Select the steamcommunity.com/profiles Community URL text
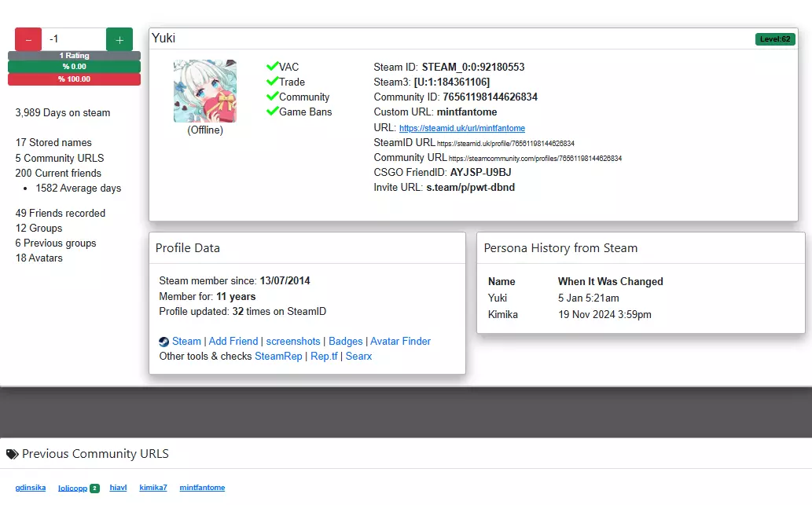This screenshot has height=505, width=812. [535, 159]
